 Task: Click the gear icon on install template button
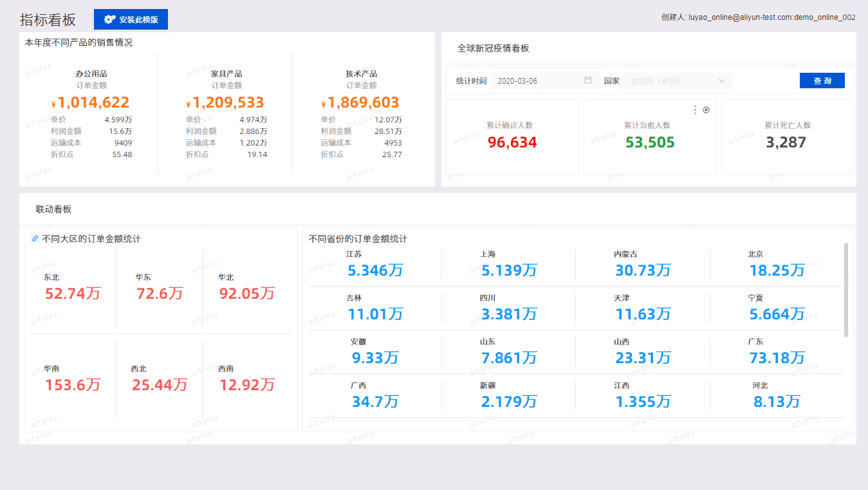tap(109, 19)
